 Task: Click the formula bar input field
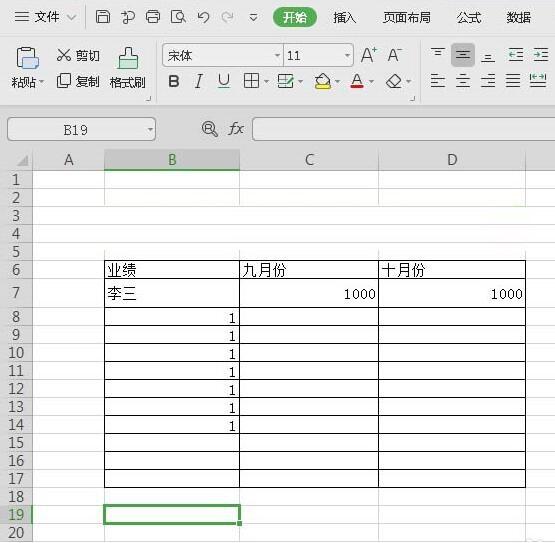404,129
